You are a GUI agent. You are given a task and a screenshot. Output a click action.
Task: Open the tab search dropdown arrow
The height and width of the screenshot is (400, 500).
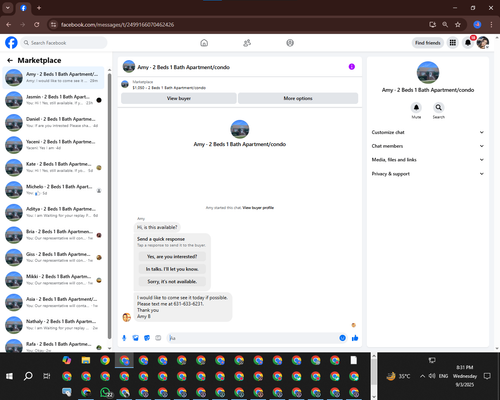(7, 8)
